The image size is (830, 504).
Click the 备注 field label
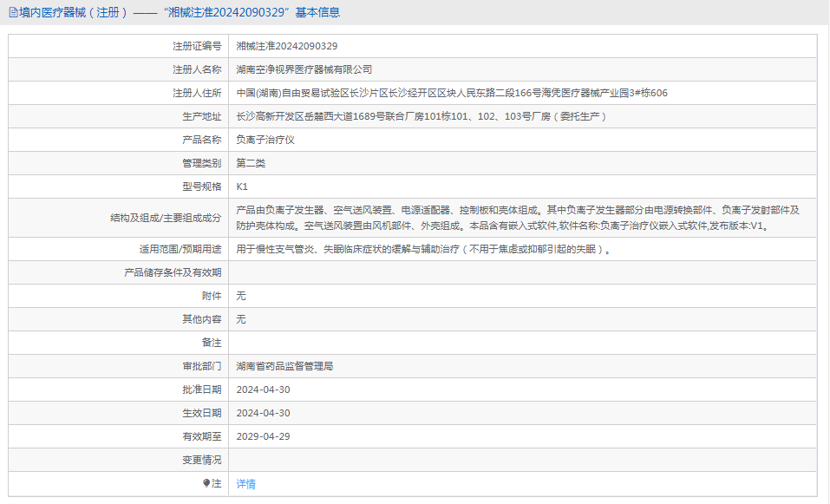[x=212, y=343]
